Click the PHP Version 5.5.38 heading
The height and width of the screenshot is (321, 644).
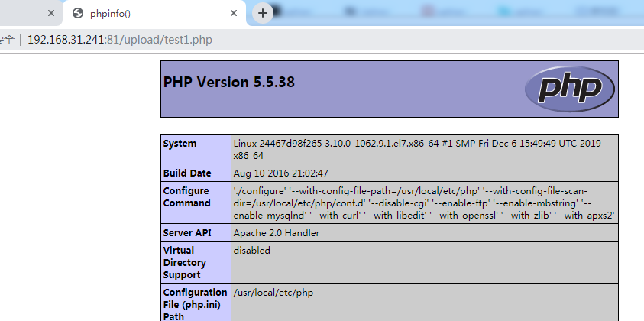pos(228,83)
